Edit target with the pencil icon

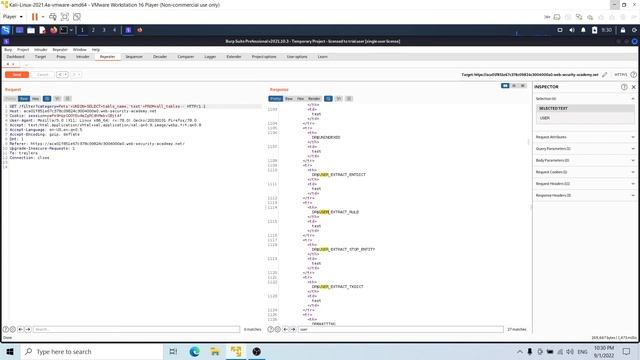pyautogui.click(x=604, y=75)
